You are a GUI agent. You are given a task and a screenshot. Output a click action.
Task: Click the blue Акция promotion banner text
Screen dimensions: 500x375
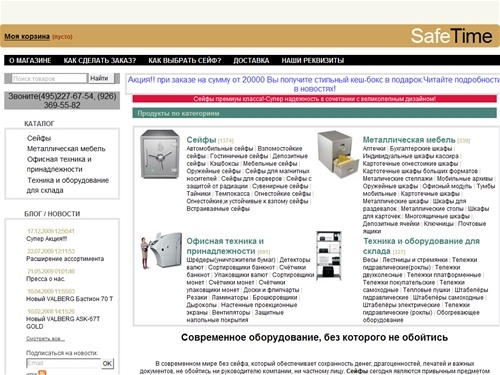point(313,84)
